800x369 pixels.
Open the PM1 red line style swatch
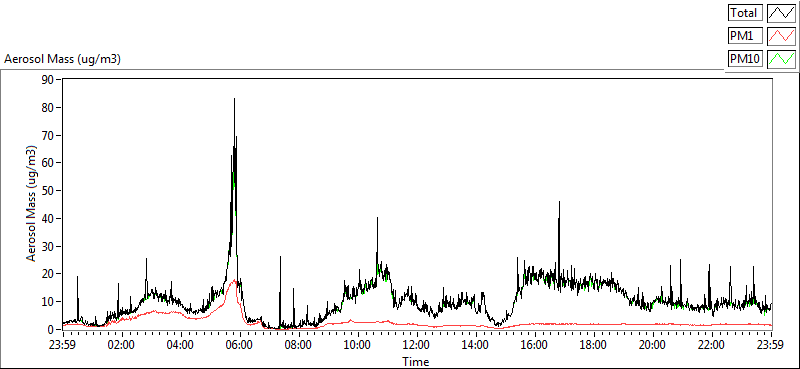[781, 36]
